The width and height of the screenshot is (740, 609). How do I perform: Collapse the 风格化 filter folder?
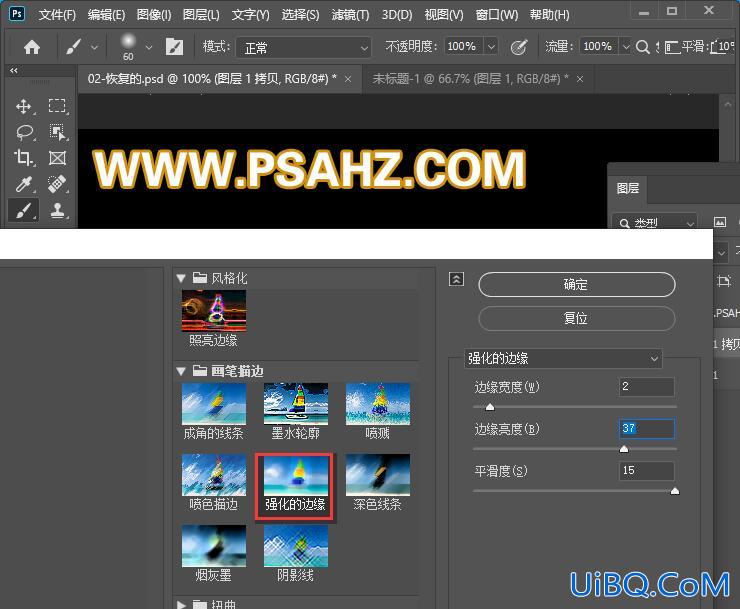coord(181,278)
